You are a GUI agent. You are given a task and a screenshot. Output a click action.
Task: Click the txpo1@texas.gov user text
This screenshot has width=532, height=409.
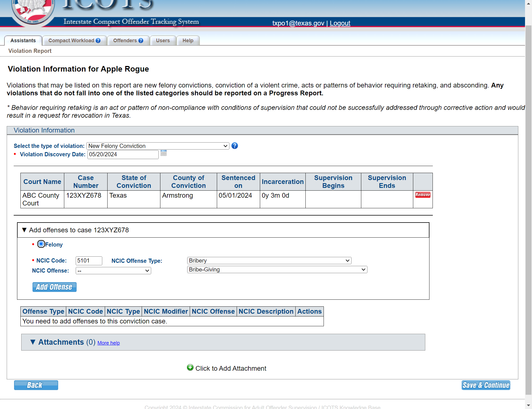coord(298,23)
